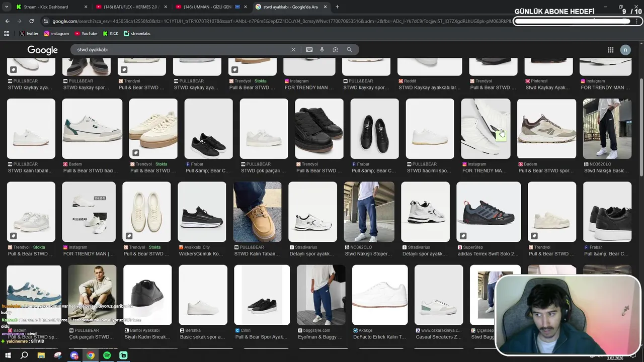Open beige brown trail runner Badem thumbnail
Image resolution: width=644 pixels, height=362 pixels.
[x=547, y=129]
